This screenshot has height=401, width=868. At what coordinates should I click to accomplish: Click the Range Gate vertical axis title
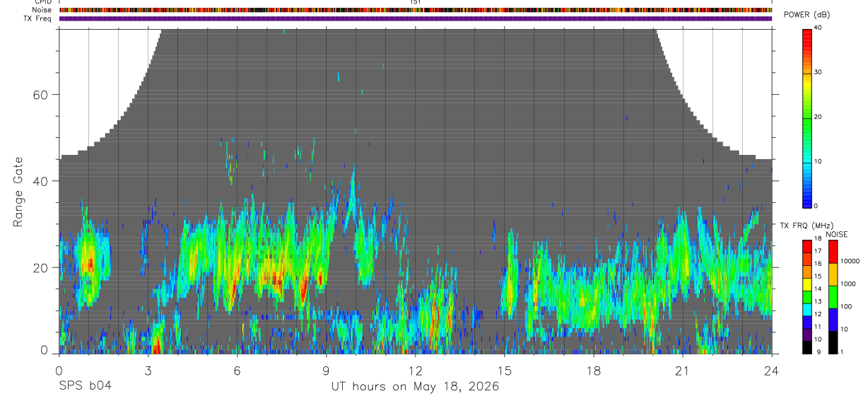18,192
